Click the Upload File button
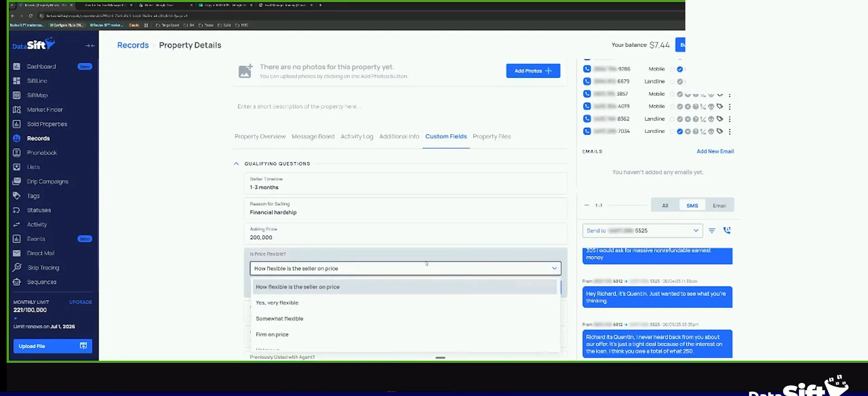Screen dimensions: 868x396 (x=53, y=346)
